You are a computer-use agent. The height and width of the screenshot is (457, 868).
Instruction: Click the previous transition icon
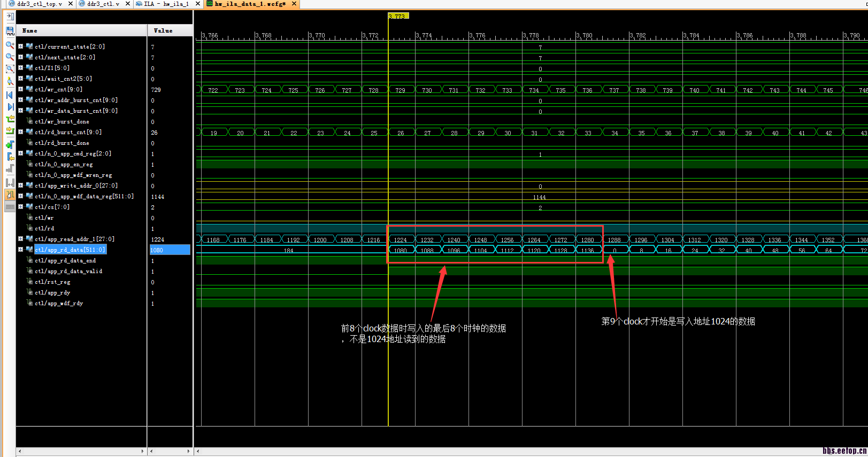pyautogui.click(x=10, y=119)
